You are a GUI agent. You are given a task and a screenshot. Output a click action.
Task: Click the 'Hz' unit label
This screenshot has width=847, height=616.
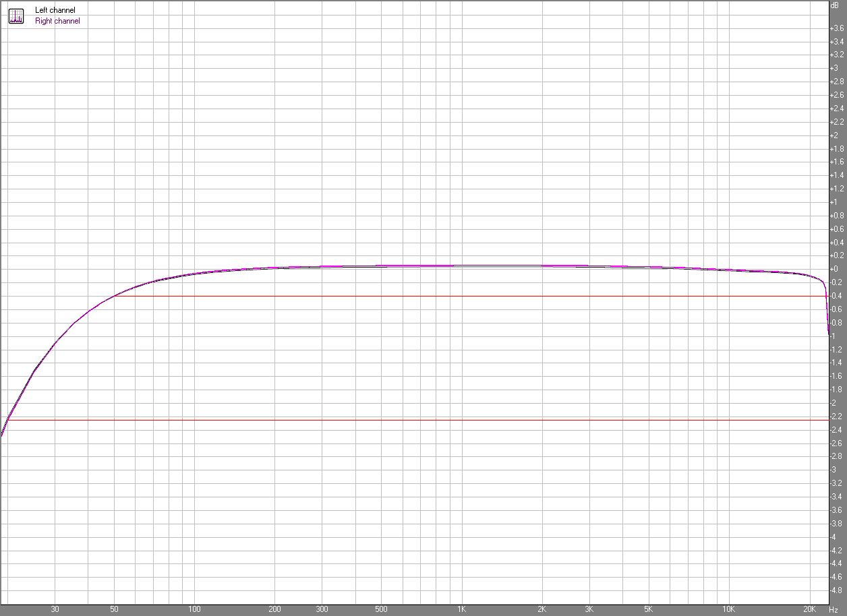pyautogui.click(x=834, y=609)
